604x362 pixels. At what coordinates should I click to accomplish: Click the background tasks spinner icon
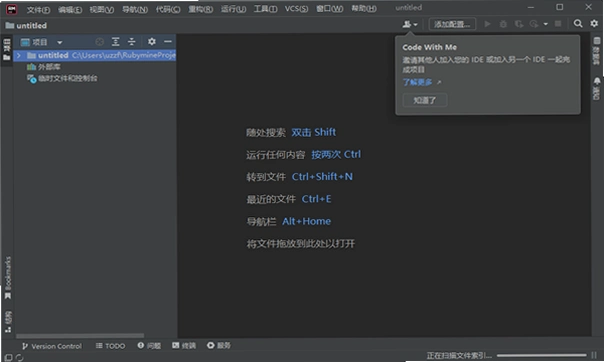[19, 357]
